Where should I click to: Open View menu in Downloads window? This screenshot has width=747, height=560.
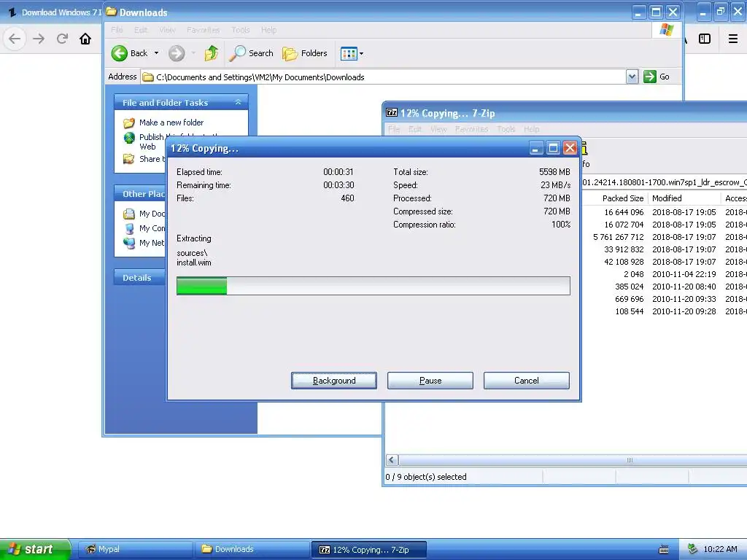(x=167, y=30)
